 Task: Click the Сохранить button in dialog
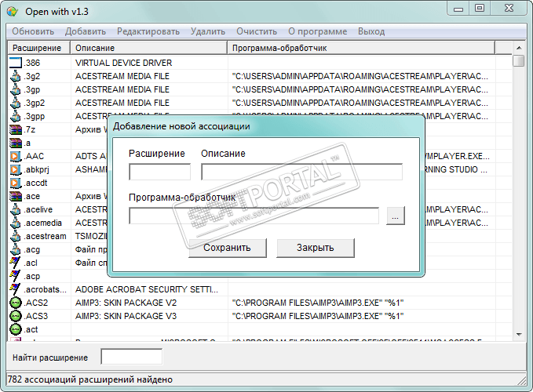(227, 248)
